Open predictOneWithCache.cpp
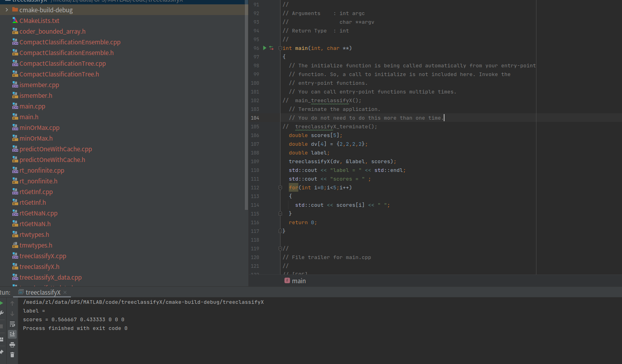The image size is (622, 364). [55, 149]
